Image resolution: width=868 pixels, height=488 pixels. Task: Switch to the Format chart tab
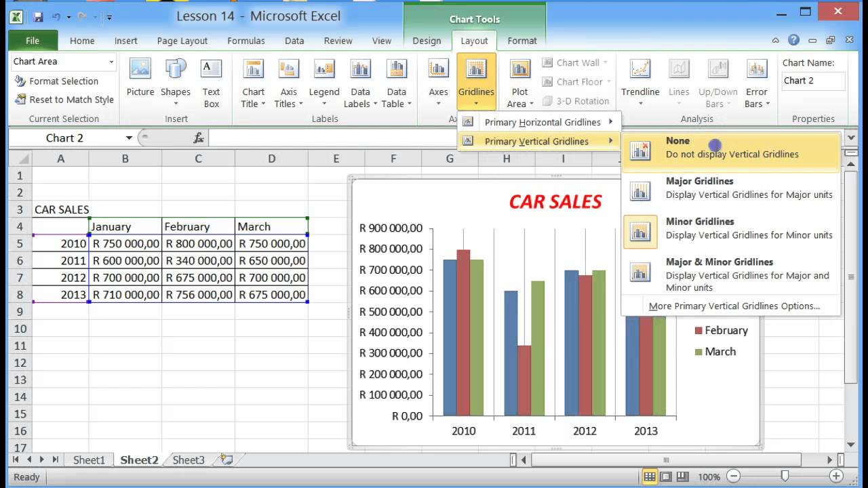point(522,41)
